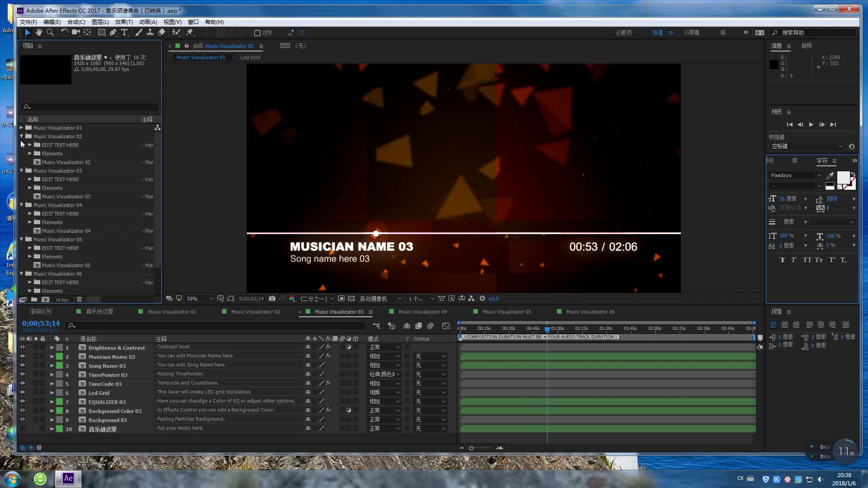Enable motion blur switch in timeline

[x=430, y=326]
